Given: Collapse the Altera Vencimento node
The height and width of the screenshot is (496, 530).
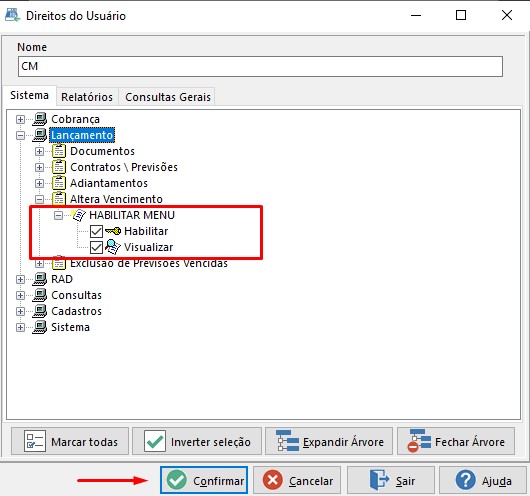Looking at the screenshot, I should (x=39, y=199).
